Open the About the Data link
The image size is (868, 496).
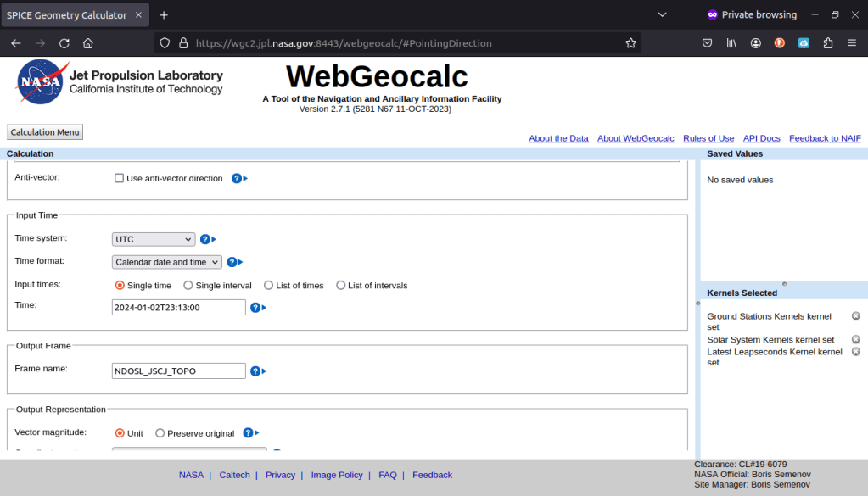tap(558, 138)
